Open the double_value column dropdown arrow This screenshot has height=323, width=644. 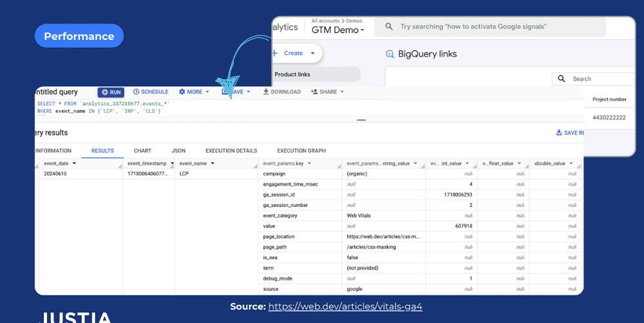click(571, 164)
